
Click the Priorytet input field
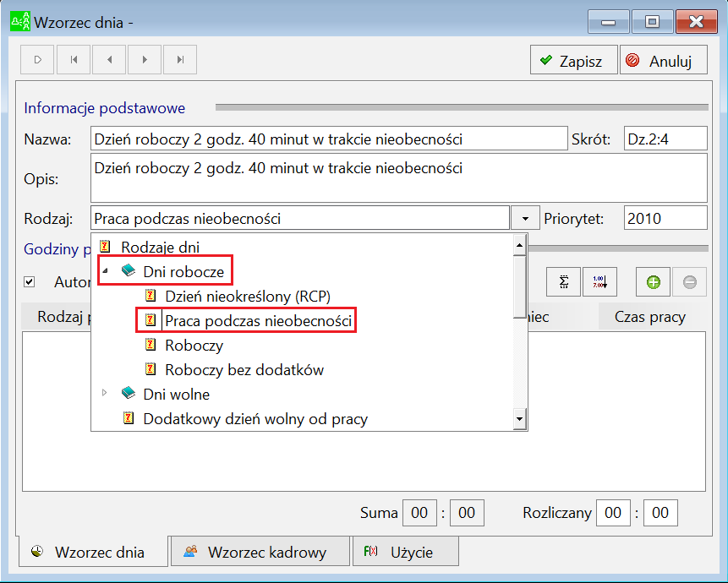click(x=665, y=218)
